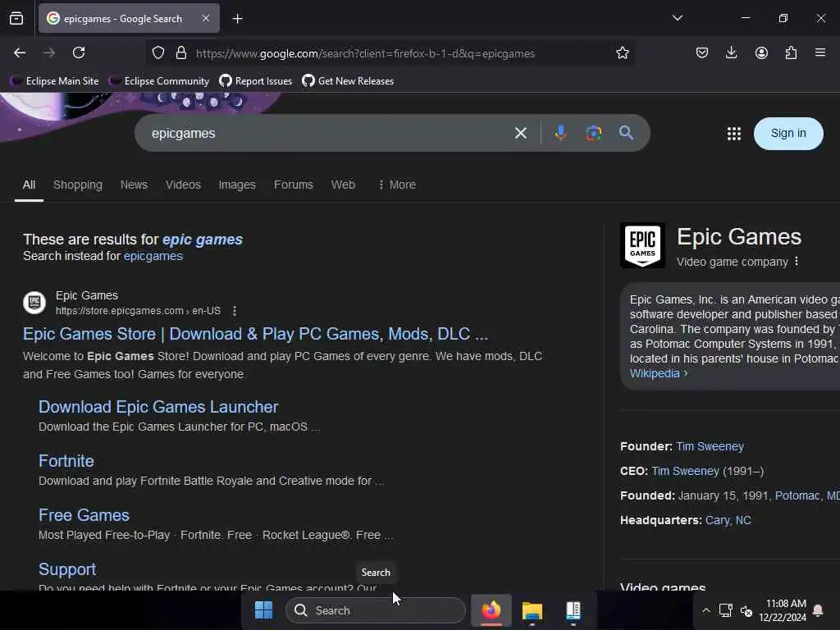Click Firefox icon in taskbar
The width and height of the screenshot is (840, 630).
pyautogui.click(x=491, y=610)
